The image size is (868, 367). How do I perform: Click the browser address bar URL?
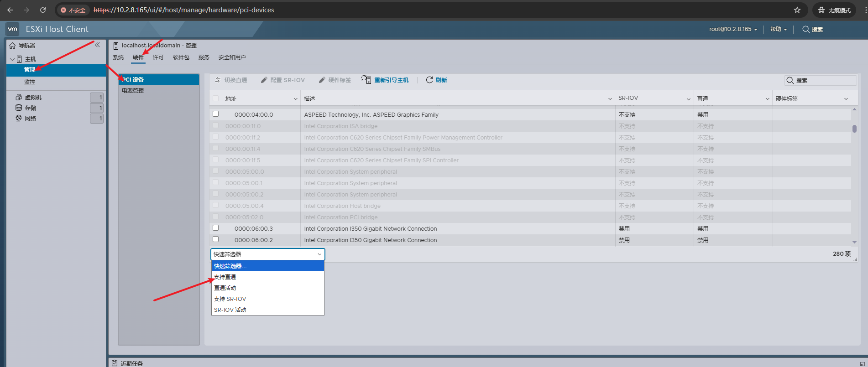[x=183, y=10]
